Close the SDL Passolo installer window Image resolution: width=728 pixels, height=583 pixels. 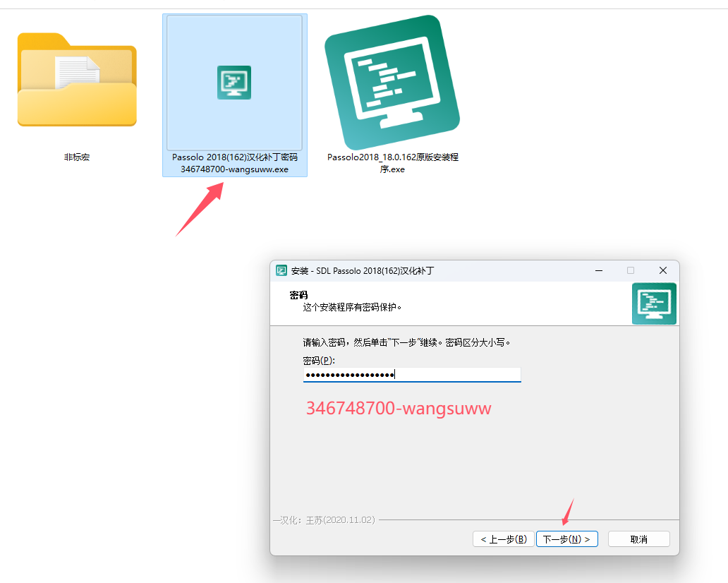pos(663,270)
